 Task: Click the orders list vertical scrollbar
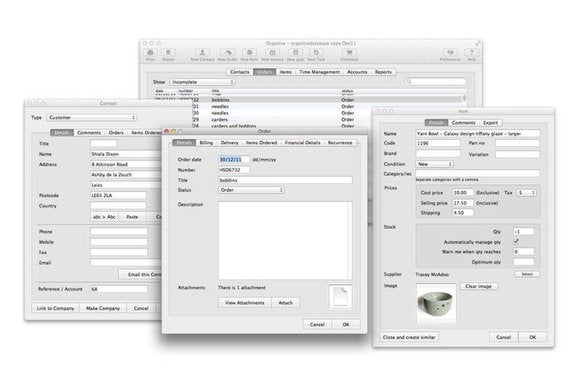pyautogui.click(x=464, y=99)
